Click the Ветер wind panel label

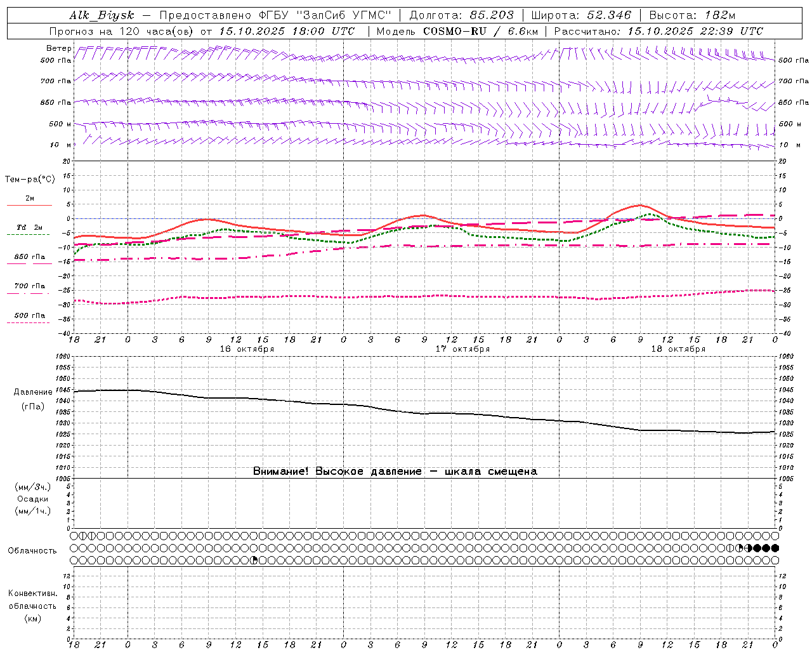(58, 48)
